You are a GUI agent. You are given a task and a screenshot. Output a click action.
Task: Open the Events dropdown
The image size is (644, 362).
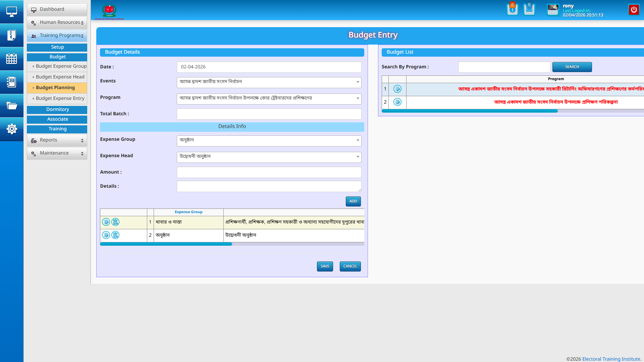pyautogui.click(x=269, y=82)
